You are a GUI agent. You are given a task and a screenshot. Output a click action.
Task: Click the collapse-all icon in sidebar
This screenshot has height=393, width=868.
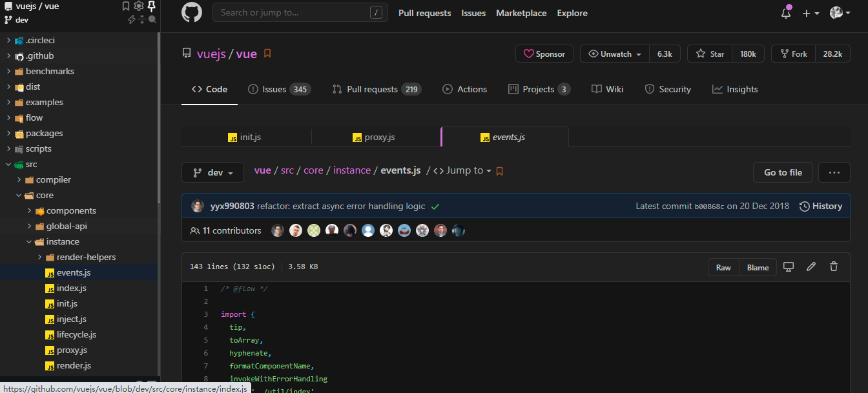[x=142, y=19]
